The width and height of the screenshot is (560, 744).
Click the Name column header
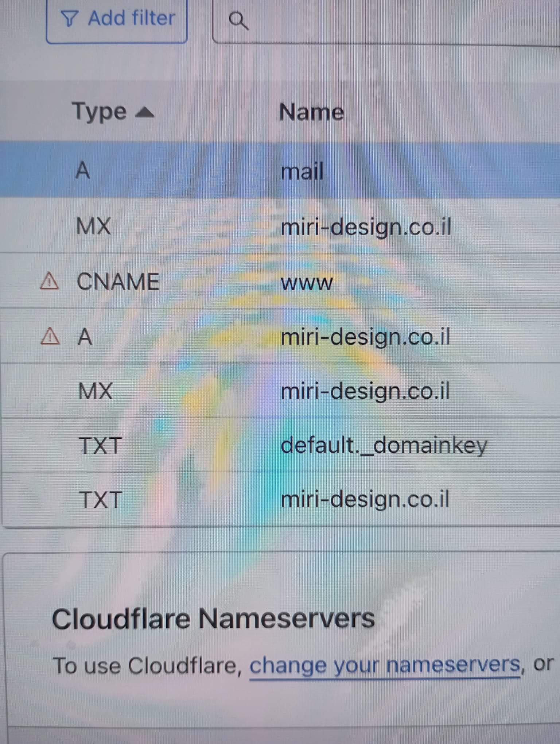point(311,112)
